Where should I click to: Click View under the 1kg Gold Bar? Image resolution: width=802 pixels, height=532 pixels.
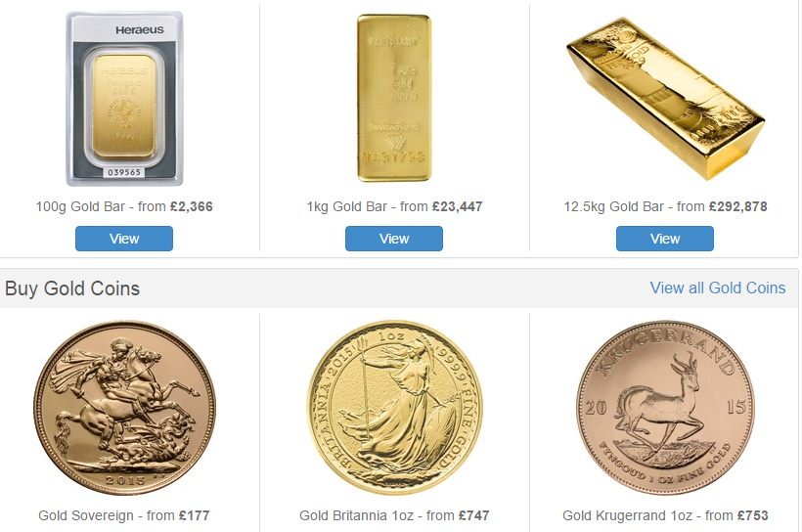pos(394,239)
